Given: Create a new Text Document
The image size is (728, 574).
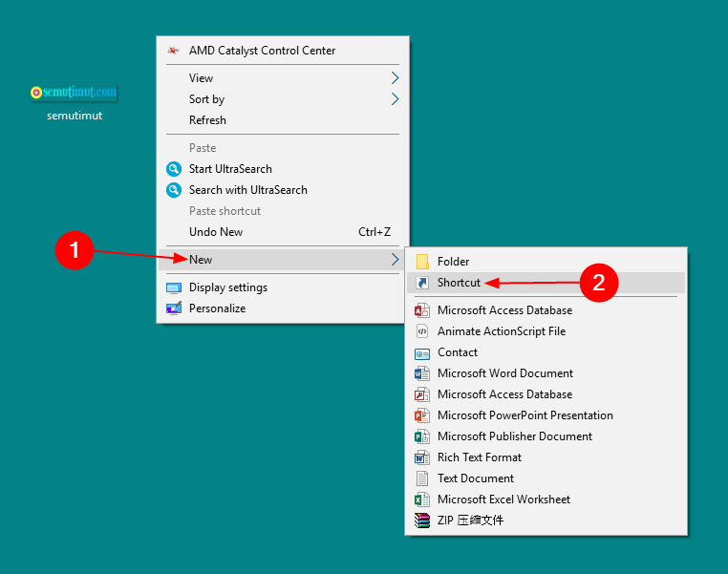Looking at the screenshot, I should pyautogui.click(x=546, y=478).
